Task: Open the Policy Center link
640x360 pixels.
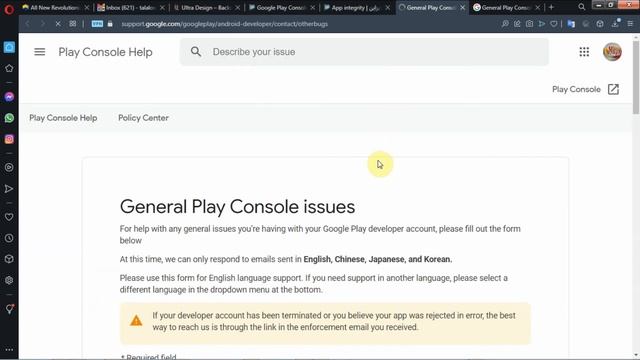Action: click(143, 118)
